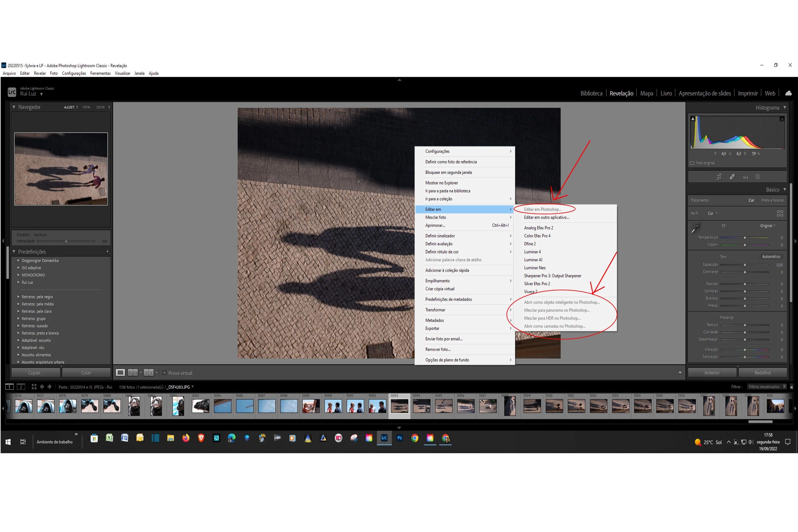Image resolution: width=798 pixels, height=532 pixels.
Task: Open the EB Original white balance dropdown
Action: click(x=767, y=226)
